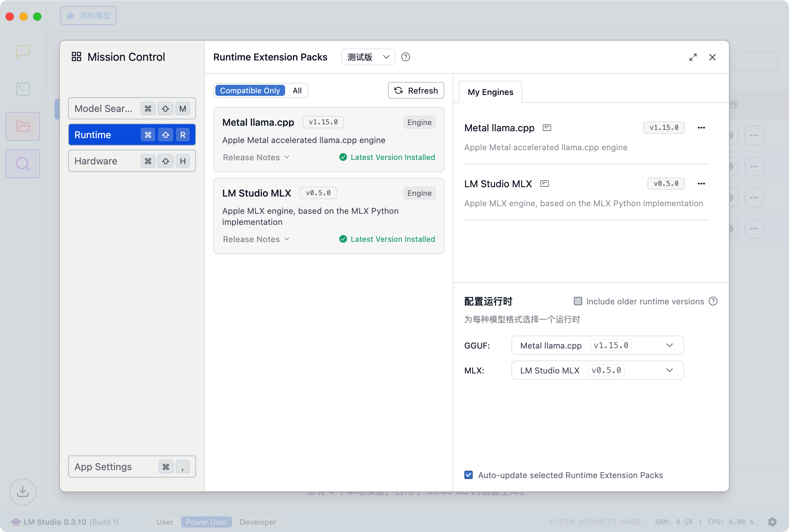Click the Mission Control grid icon
This screenshot has width=789, height=532.
76,57
